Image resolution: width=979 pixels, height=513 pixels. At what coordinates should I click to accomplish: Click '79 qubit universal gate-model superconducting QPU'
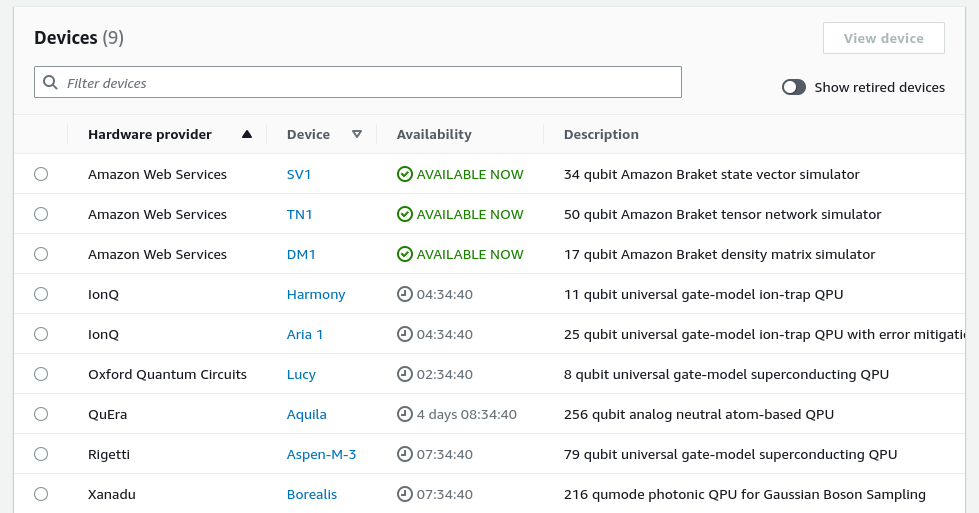coord(731,454)
